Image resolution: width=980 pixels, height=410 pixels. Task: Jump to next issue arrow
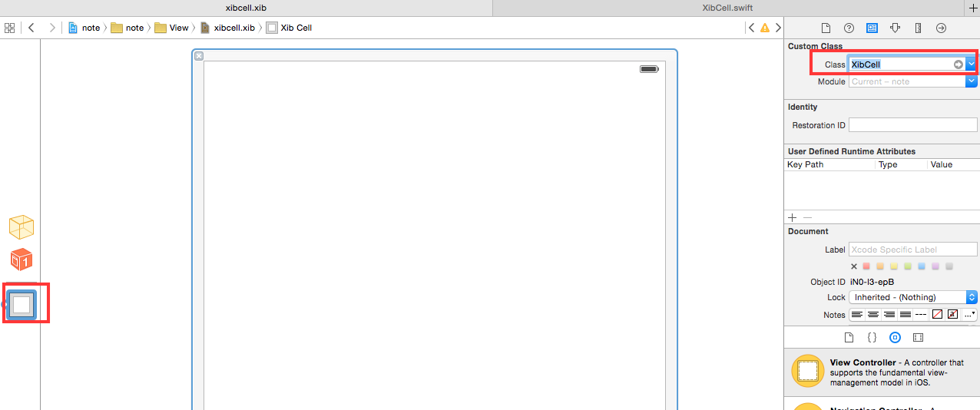click(778, 28)
